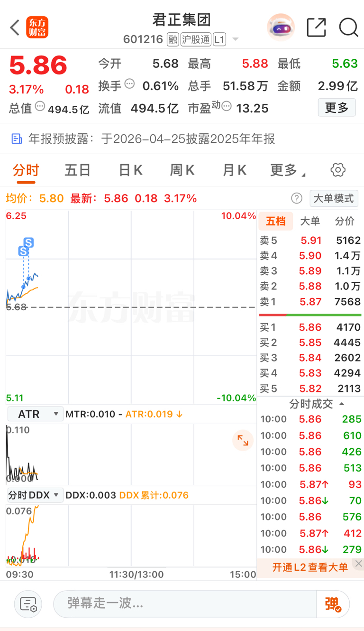Select the 买1 row at 5.86
364x631 pixels.
310,327
